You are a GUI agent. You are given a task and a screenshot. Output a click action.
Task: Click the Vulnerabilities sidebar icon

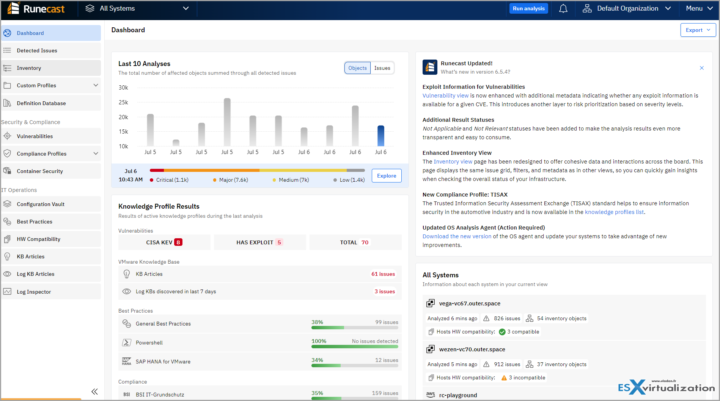(8, 136)
